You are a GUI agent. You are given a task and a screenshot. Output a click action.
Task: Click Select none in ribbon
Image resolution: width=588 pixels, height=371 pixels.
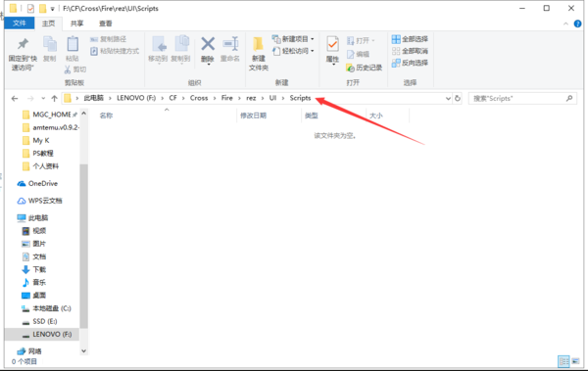click(x=410, y=51)
